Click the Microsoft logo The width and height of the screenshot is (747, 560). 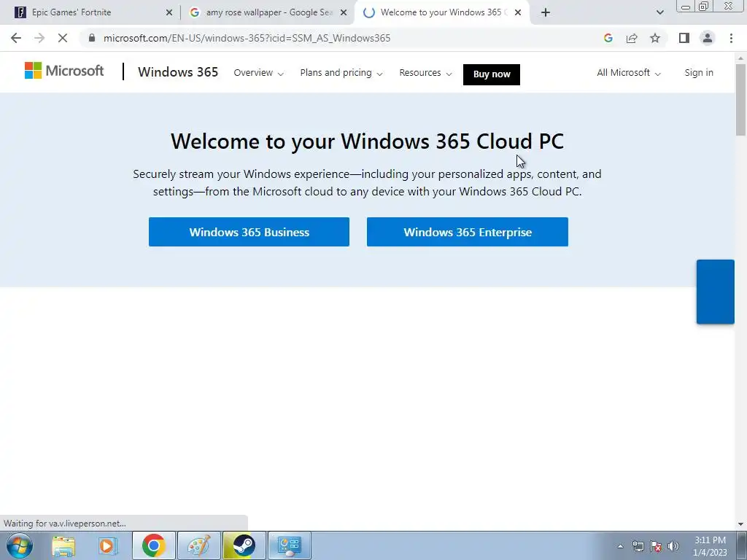coord(64,71)
